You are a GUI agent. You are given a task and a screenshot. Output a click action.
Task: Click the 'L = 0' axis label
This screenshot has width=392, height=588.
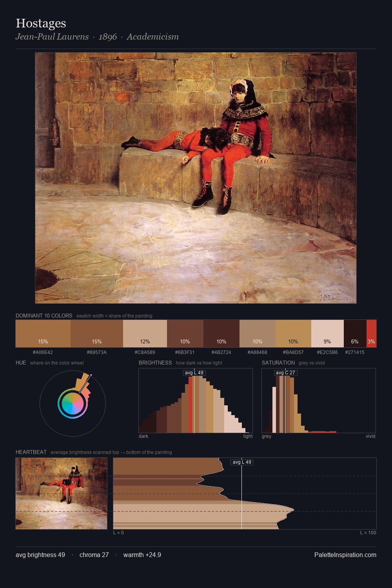pyautogui.click(x=118, y=533)
